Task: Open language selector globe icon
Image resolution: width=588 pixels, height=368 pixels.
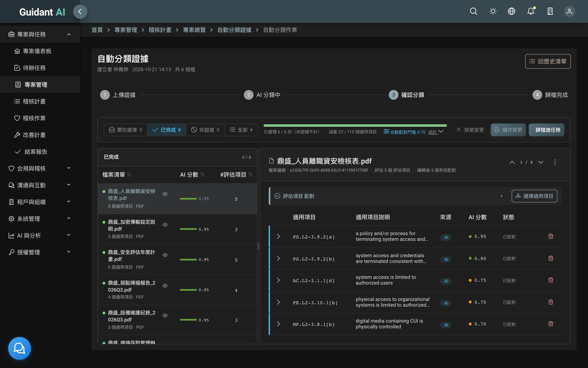Action: pyautogui.click(x=511, y=11)
